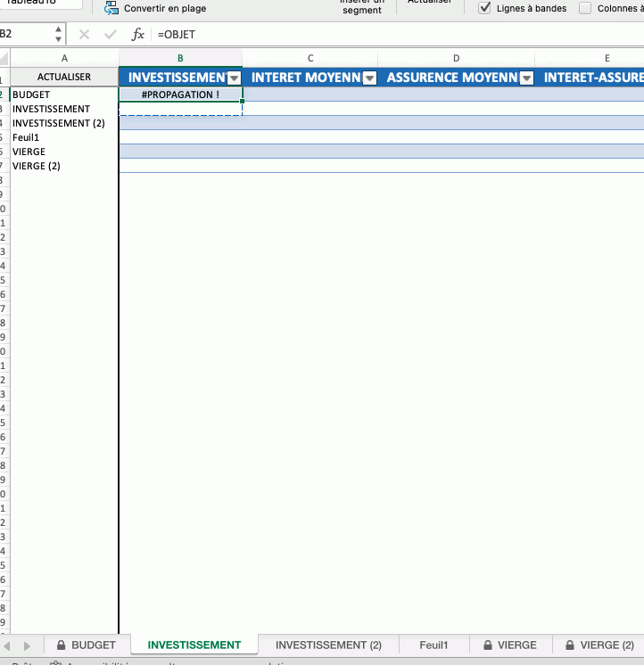The image size is (644, 665).
Task: Click the Insérer un segment button
Action: [361, 7]
